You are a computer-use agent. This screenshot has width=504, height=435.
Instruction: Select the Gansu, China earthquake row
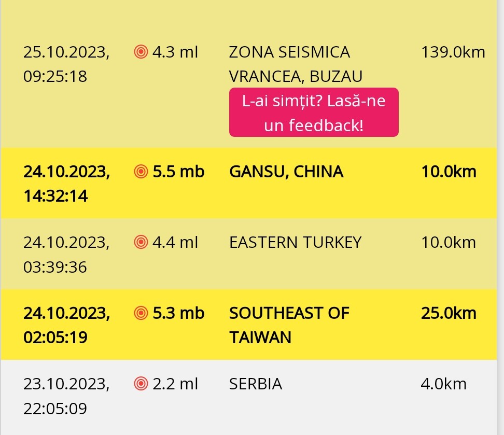[x=286, y=171]
